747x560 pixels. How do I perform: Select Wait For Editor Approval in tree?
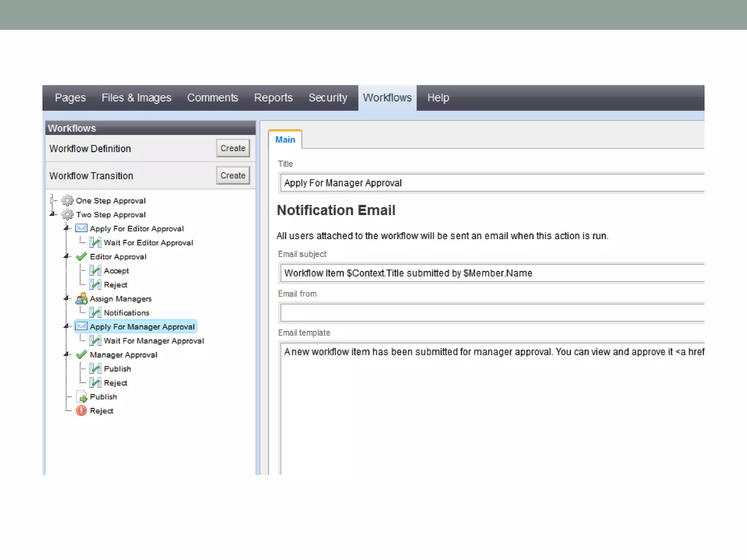(148, 242)
